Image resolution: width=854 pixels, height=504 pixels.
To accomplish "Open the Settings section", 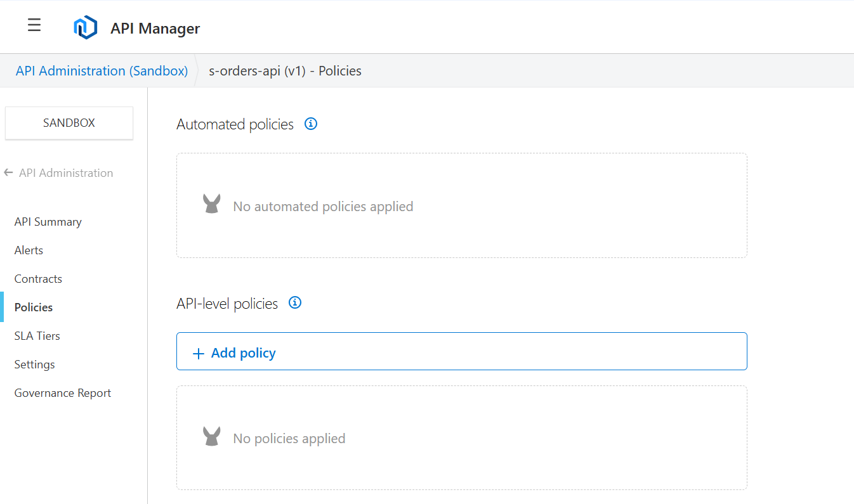I will pos(34,364).
